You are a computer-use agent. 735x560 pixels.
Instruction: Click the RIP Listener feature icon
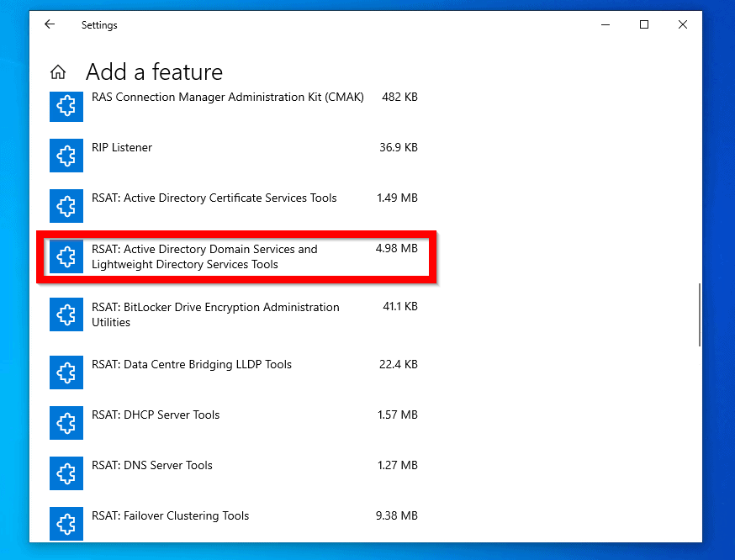[x=66, y=156]
